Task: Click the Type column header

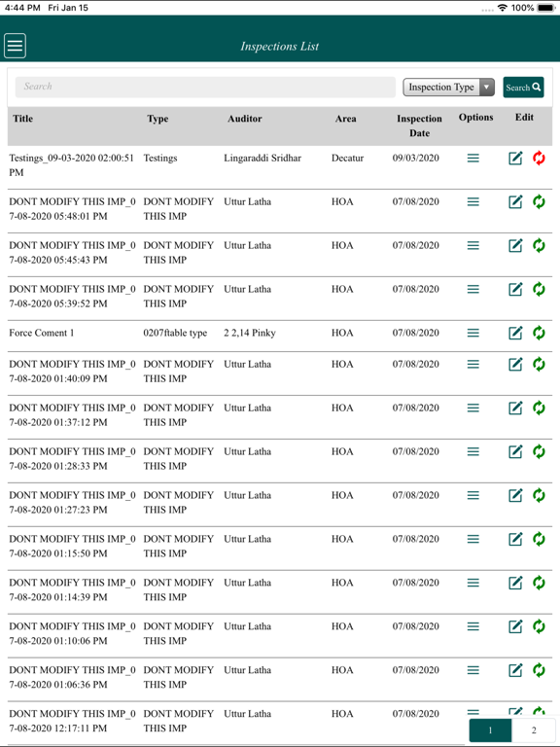Action: click(x=157, y=119)
